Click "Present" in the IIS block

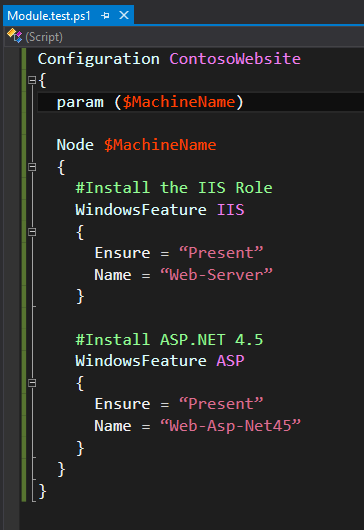click(x=221, y=252)
